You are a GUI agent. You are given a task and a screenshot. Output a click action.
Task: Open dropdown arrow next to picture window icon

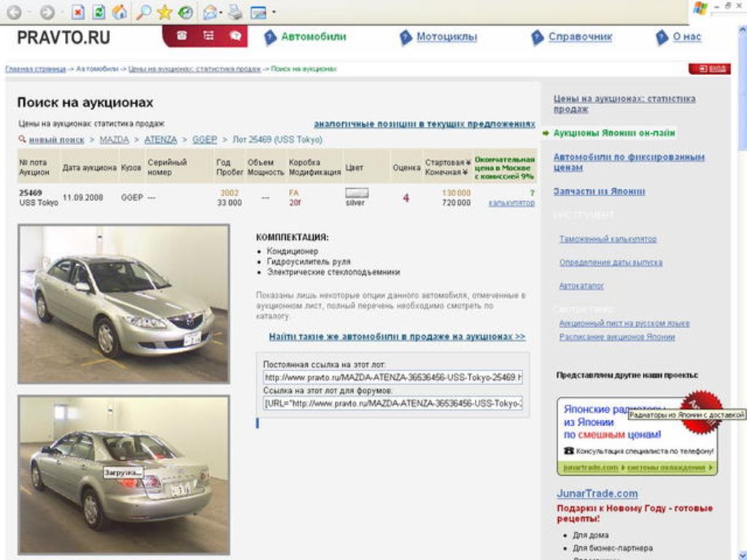pos(274,12)
